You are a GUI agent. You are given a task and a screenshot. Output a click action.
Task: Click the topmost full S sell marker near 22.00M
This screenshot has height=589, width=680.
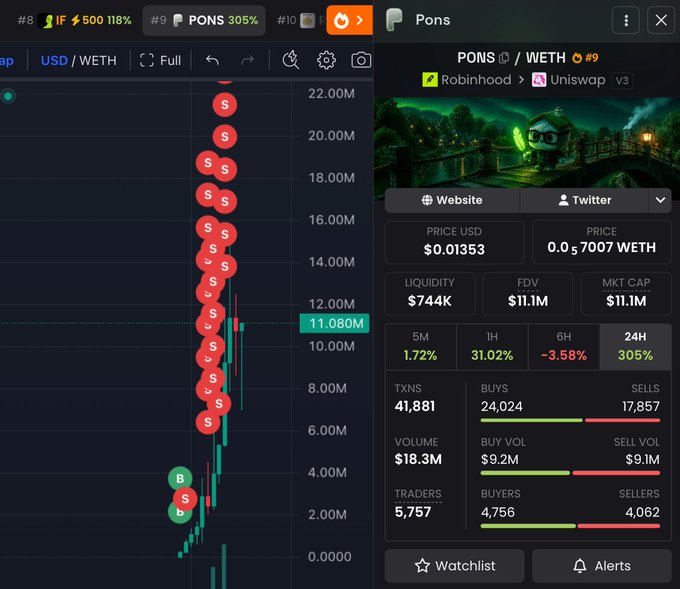225,105
